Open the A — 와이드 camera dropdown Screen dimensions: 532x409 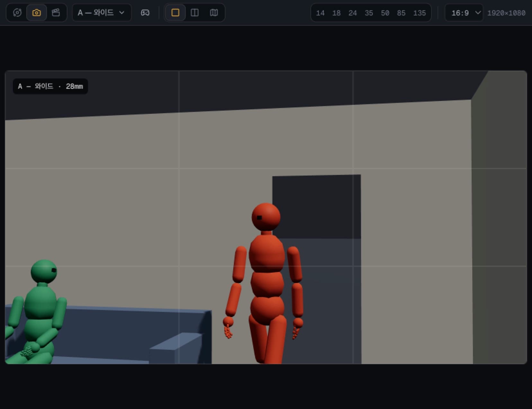click(102, 13)
